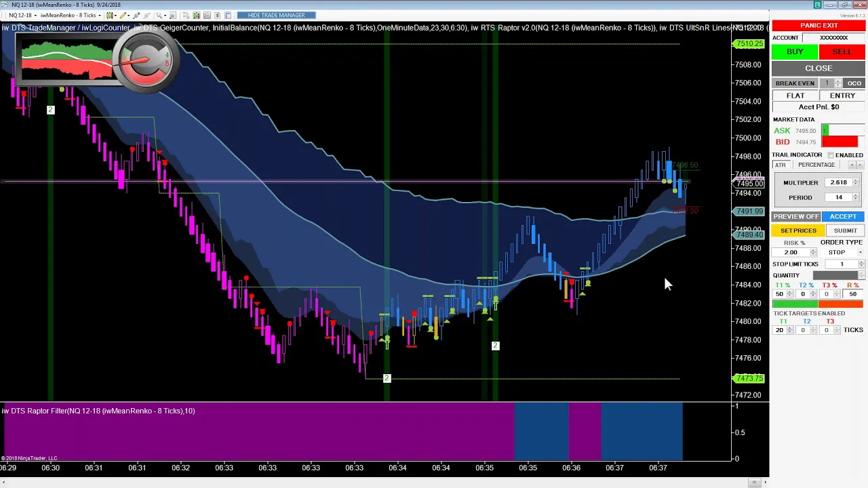Click the gray CLOSE position button
This screenshot has height=488, width=868.
pyautogui.click(x=818, y=68)
